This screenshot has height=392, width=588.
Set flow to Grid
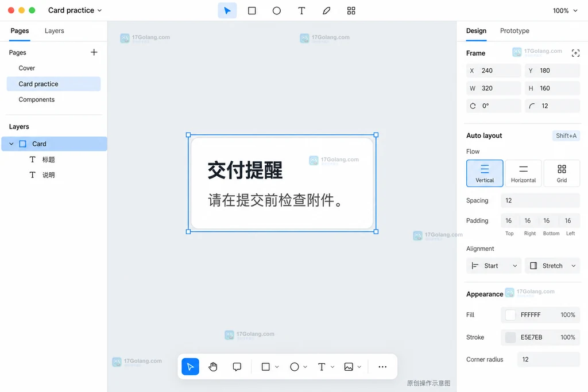point(562,173)
